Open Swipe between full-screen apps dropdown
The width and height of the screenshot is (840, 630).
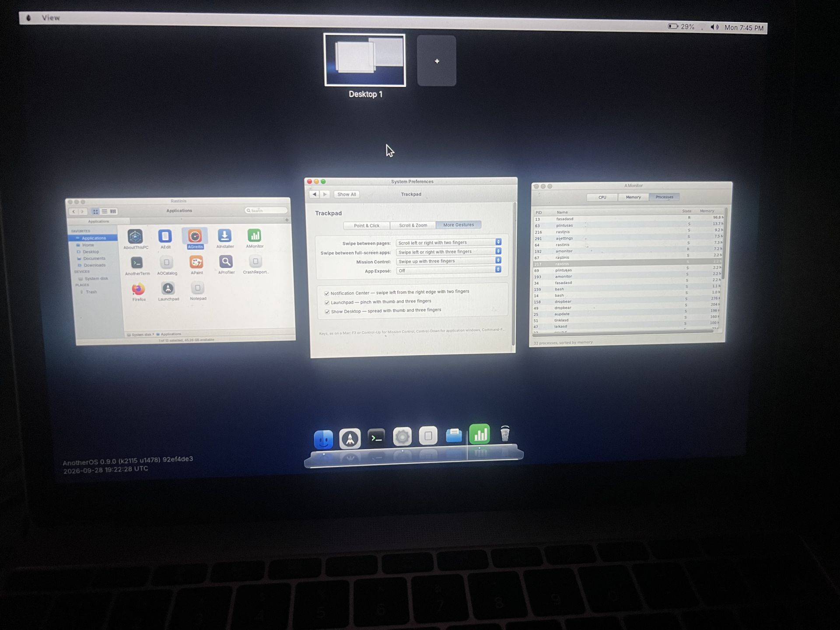click(448, 252)
